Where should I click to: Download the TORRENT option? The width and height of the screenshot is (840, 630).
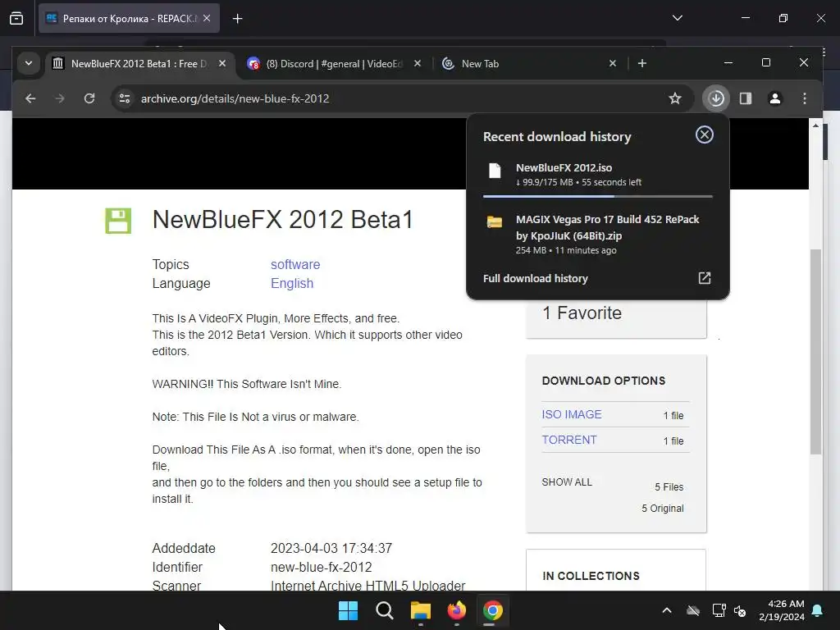(x=569, y=440)
